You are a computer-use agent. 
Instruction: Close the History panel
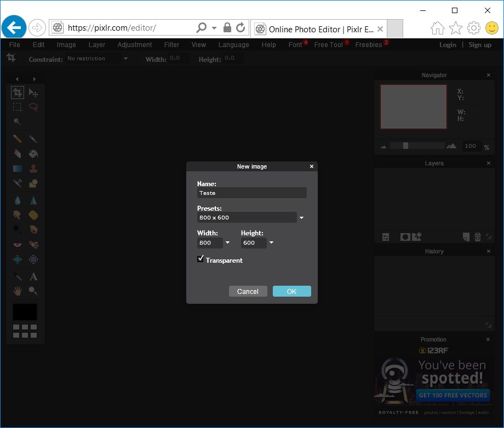(489, 251)
